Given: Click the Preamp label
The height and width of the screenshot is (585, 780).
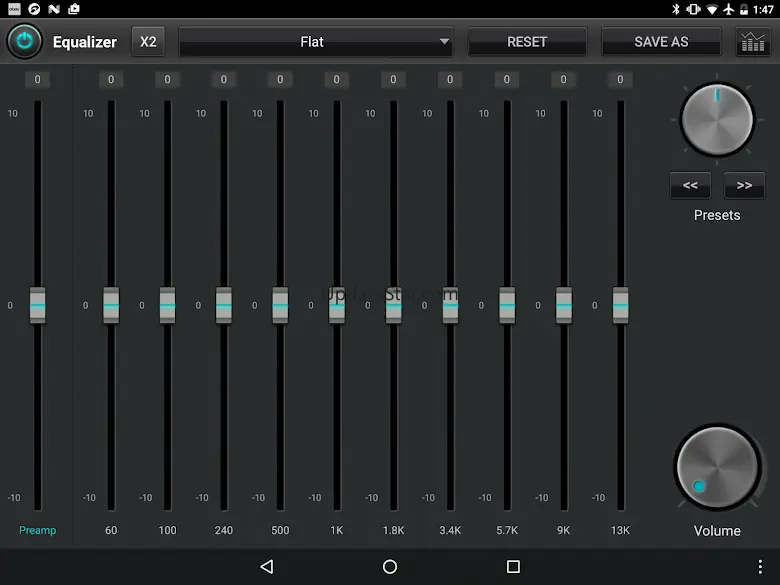Looking at the screenshot, I should [37, 530].
